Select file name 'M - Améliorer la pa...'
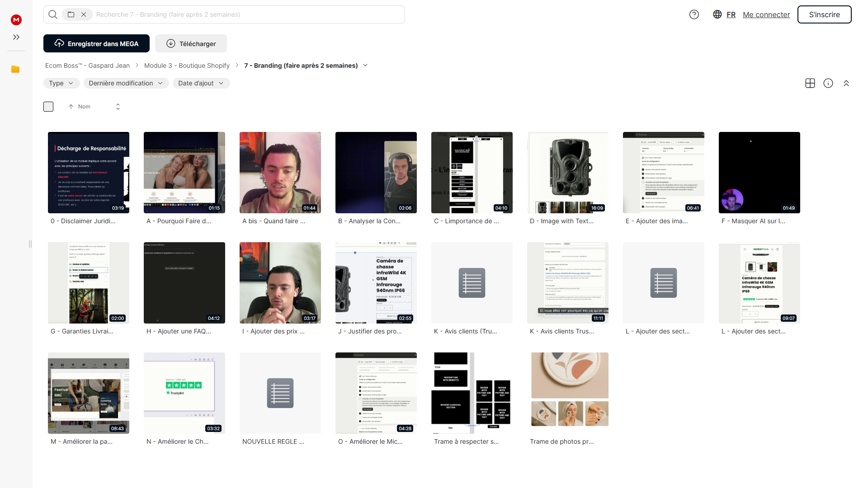 [x=81, y=441]
